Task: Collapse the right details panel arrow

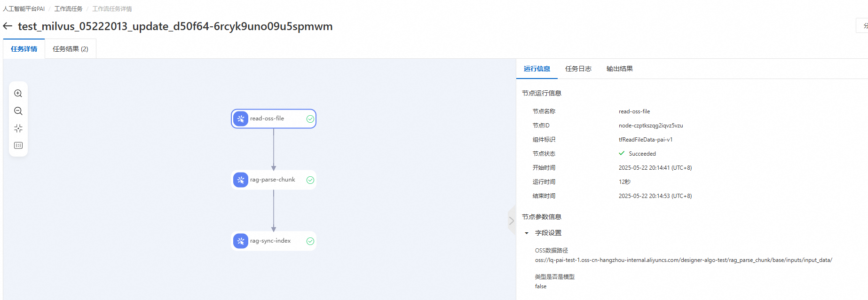Action: 512,221
